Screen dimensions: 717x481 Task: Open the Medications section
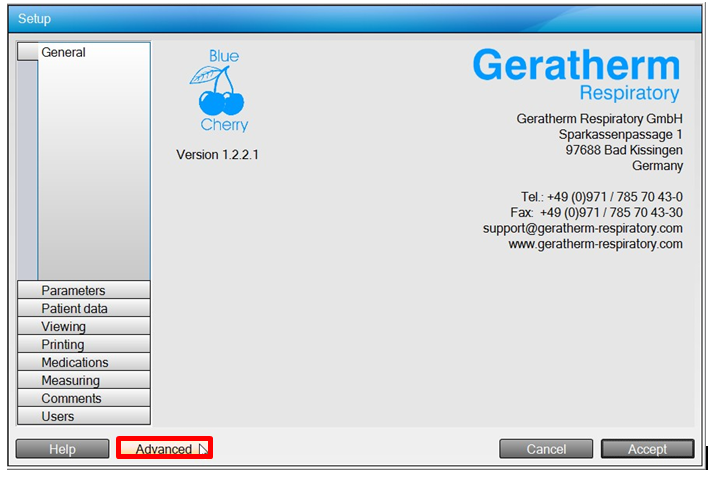coord(84,362)
